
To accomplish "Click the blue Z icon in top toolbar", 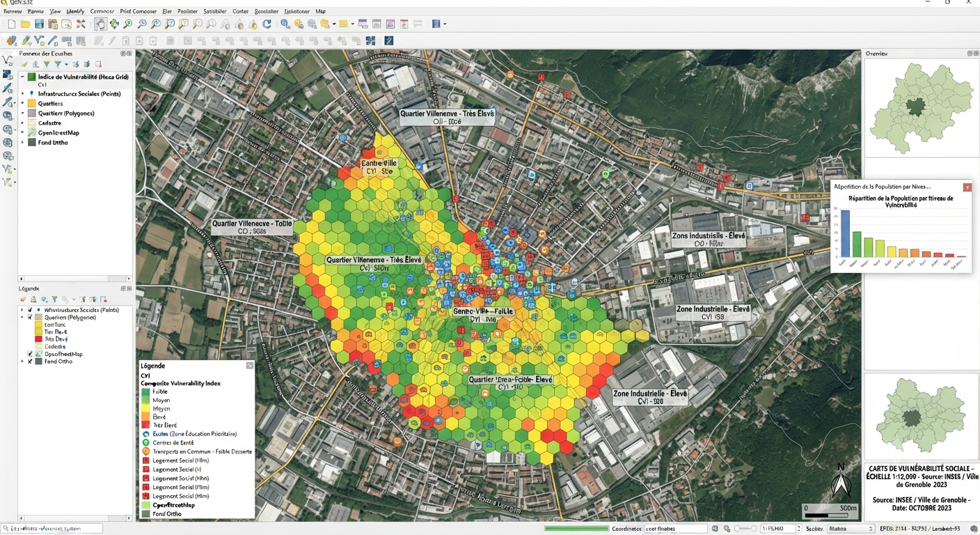I will [436, 24].
